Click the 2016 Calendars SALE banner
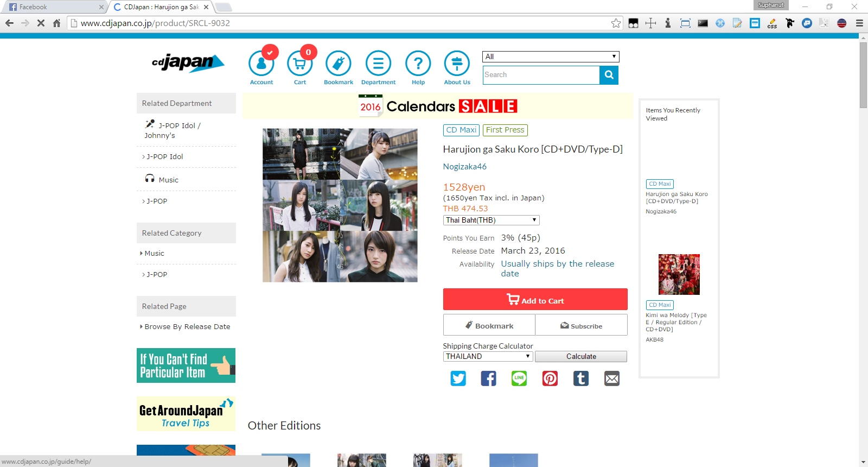 [438, 106]
